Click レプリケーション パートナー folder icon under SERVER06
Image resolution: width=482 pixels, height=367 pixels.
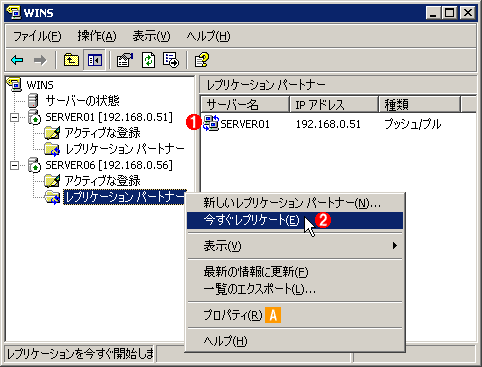click(x=52, y=197)
